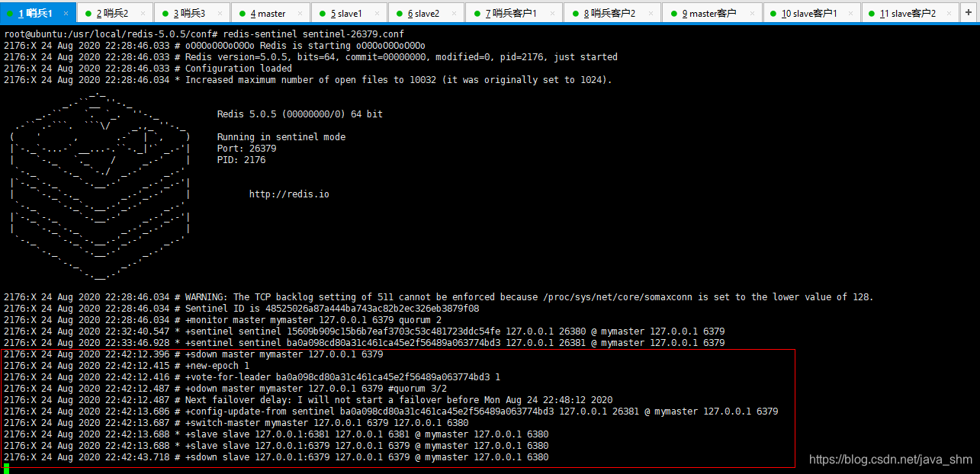Close the slave1 tab with its x

pos(377,14)
